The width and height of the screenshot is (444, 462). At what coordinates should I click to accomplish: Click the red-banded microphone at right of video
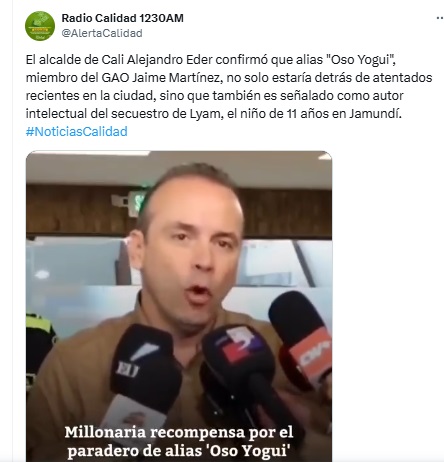(302, 339)
